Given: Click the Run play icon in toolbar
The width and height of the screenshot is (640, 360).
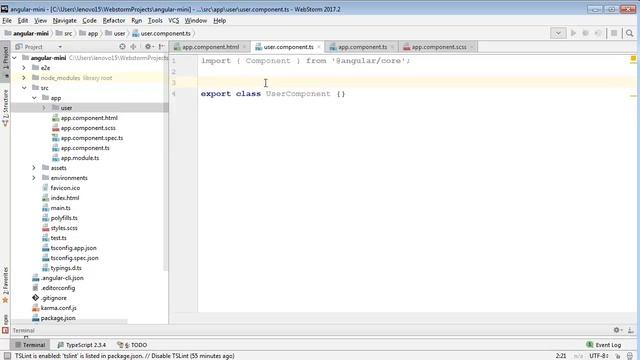Looking at the screenshot, I should (573, 33).
